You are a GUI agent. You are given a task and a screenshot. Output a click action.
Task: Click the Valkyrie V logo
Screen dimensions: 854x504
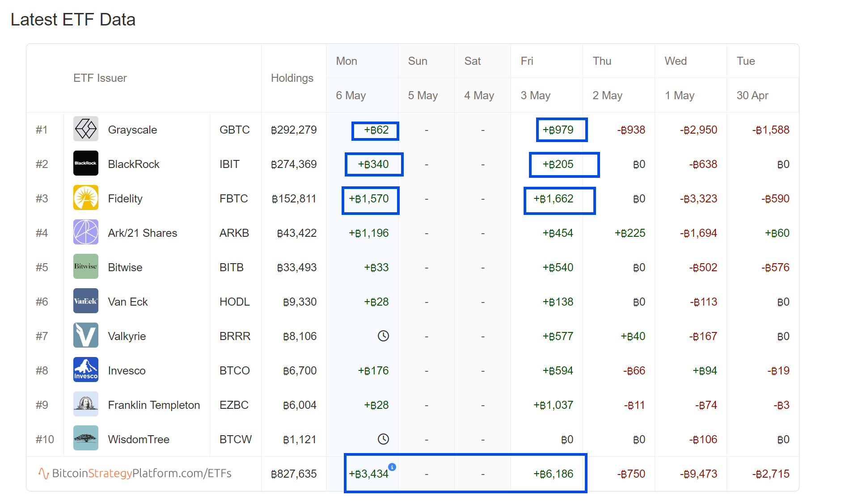85,336
